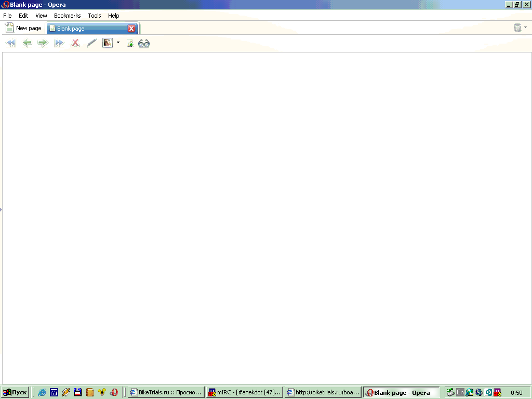The image size is (532, 399).
Task: Toggle the glasses view mode icon
Action: (144, 44)
